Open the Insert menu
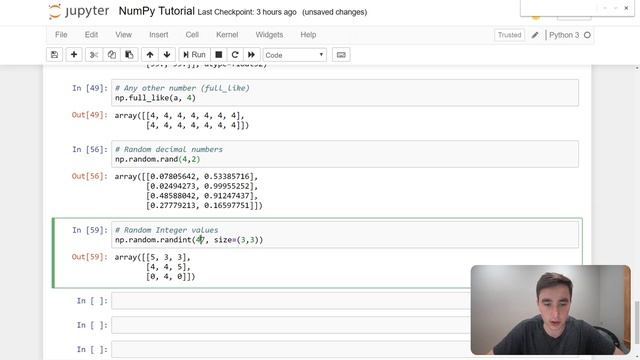Screen dimensions: 640x360 pos(159,35)
